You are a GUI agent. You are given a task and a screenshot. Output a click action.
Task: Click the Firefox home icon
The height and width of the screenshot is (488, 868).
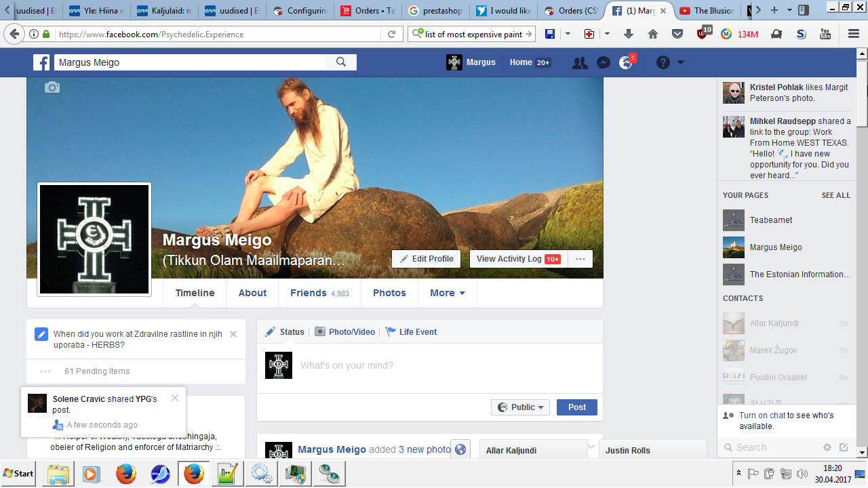[x=653, y=34]
